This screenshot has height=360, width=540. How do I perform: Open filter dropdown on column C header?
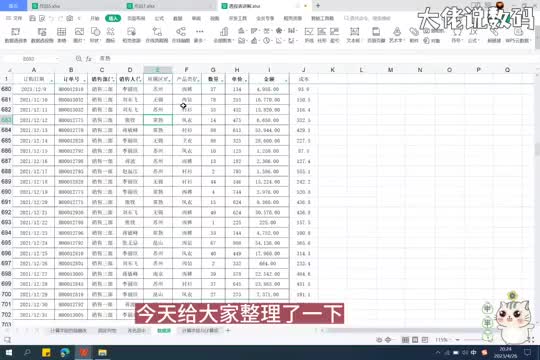click(x=113, y=80)
